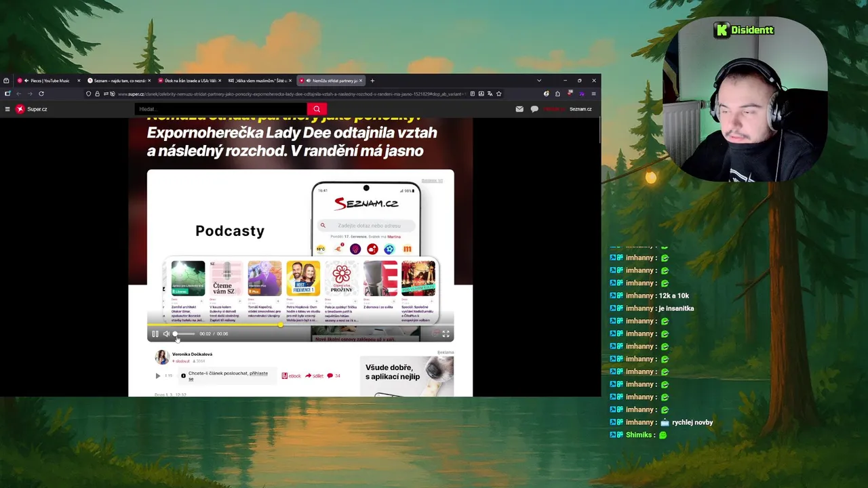Follow the Seznam.cz link in header

(580, 109)
